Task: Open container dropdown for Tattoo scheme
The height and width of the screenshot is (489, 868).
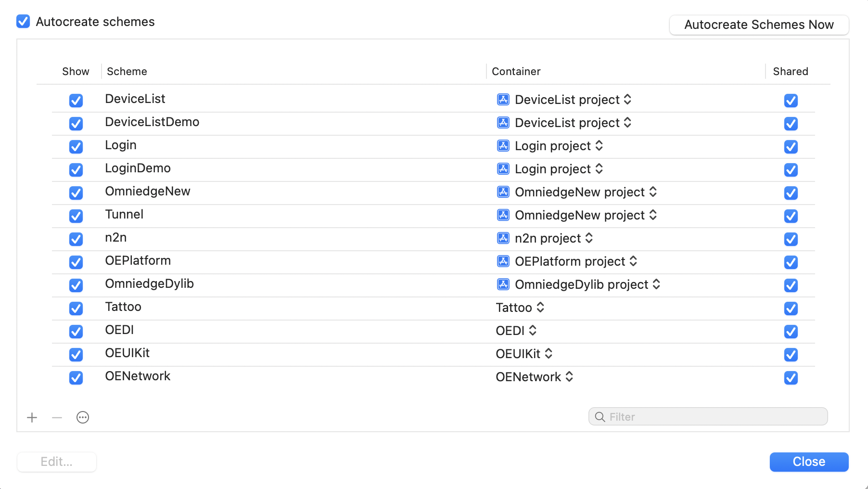Action: click(x=520, y=308)
